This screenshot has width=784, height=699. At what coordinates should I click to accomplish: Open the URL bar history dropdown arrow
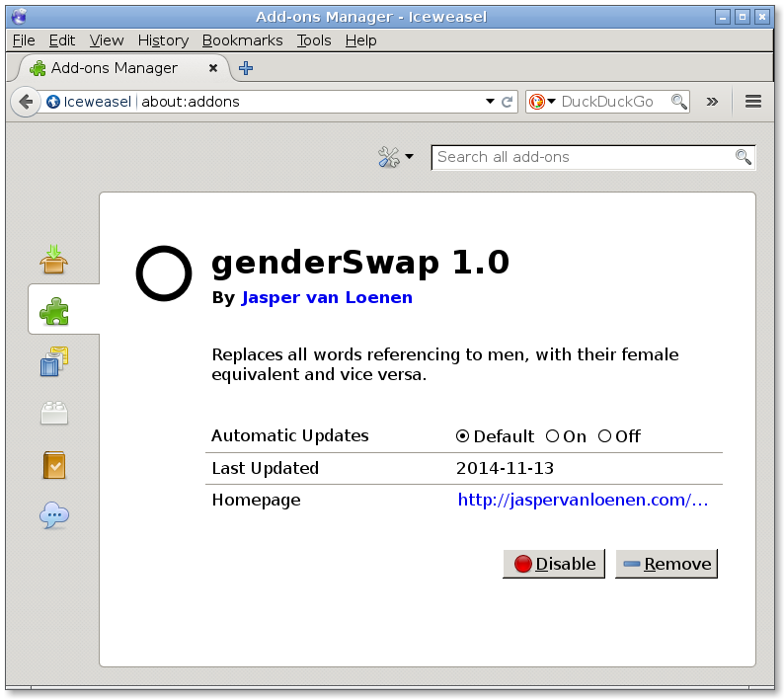pos(490,102)
